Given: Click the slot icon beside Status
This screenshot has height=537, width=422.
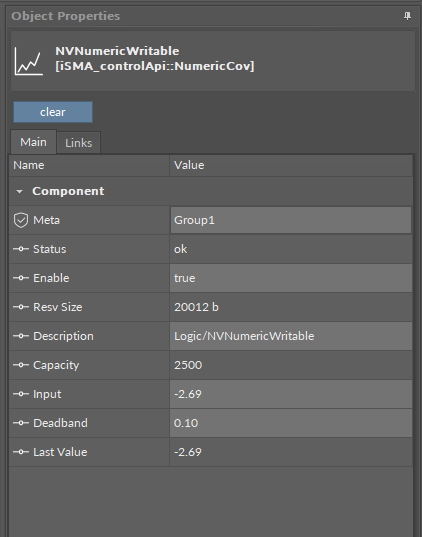Looking at the screenshot, I should point(21,249).
